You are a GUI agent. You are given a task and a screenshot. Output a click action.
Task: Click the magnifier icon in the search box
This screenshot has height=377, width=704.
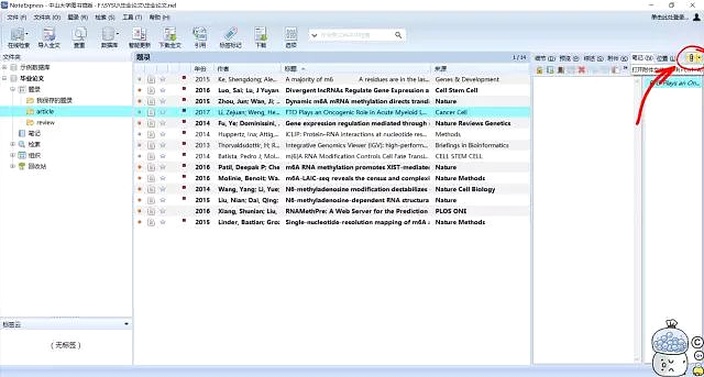(x=398, y=35)
